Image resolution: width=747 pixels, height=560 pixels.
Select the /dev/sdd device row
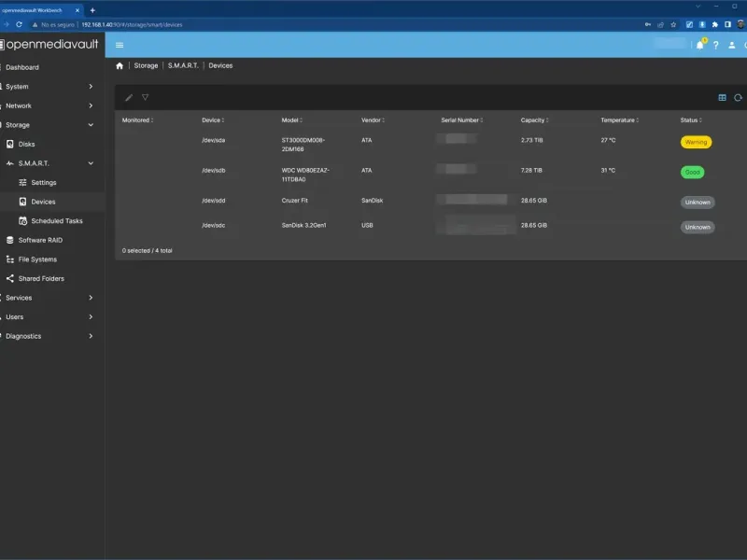(431, 202)
